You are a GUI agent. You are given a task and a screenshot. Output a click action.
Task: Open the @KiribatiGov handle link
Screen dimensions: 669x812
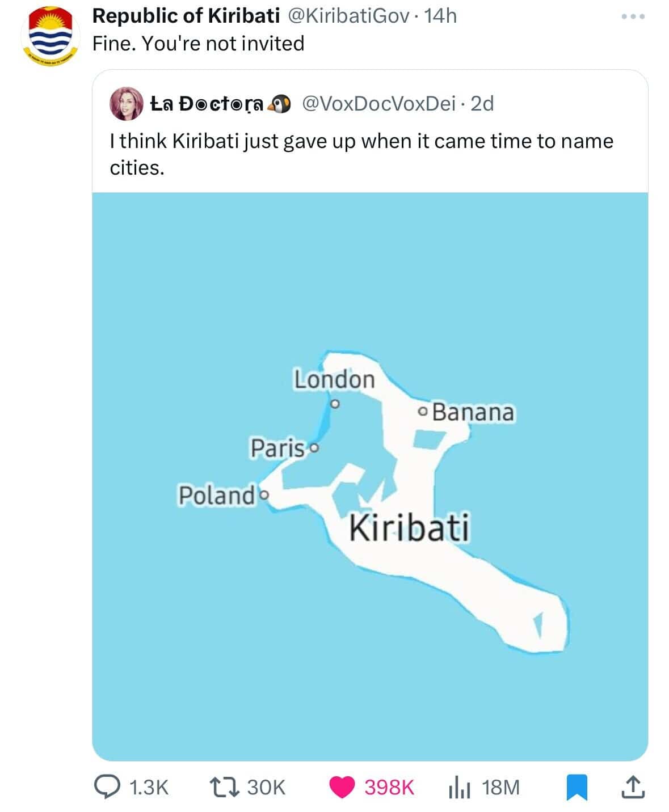tap(348, 16)
